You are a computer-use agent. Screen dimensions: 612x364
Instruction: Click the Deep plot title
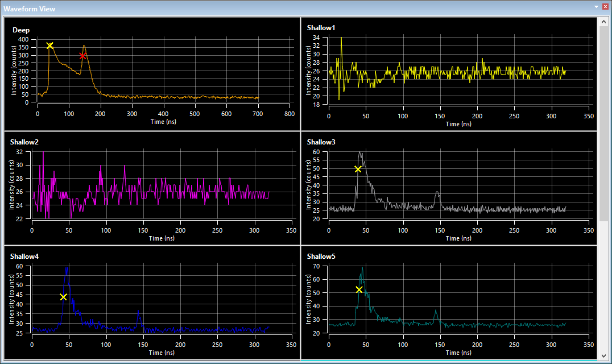click(21, 30)
